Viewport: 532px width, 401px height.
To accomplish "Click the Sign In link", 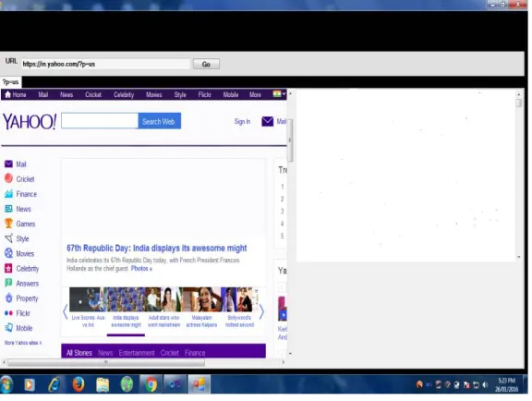I will pyautogui.click(x=242, y=122).
